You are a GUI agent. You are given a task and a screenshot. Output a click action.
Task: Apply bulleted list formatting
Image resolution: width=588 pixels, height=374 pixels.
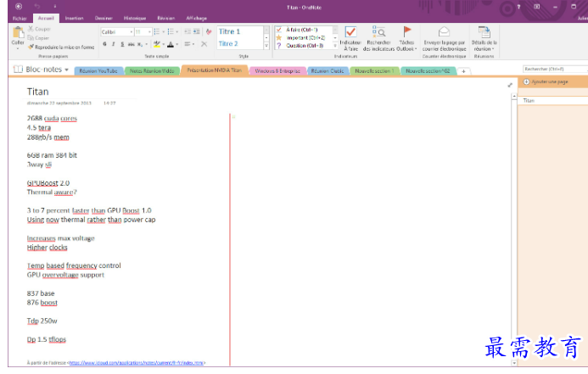coord(157,31)
